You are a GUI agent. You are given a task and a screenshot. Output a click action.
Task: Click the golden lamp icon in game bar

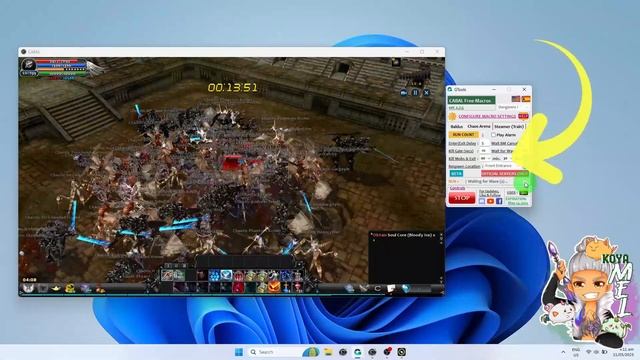(x=56, y=289)
